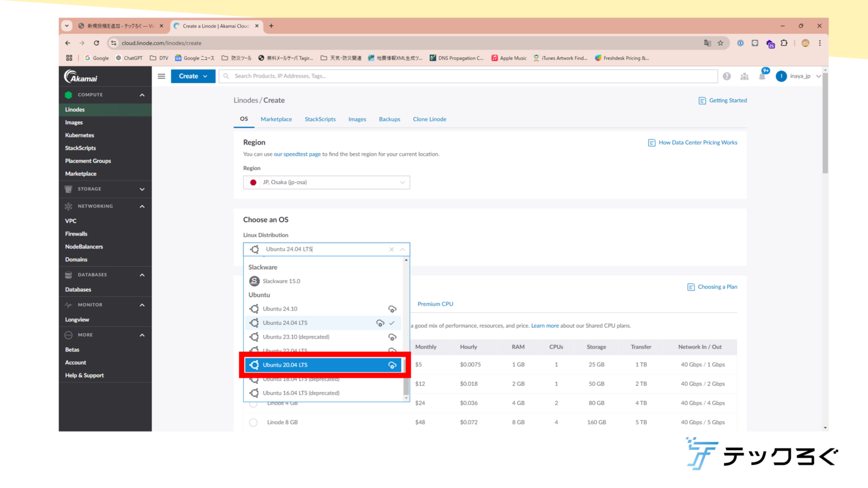Click the Akamai logo in the sidebar
868x488 pixels.
81,76
